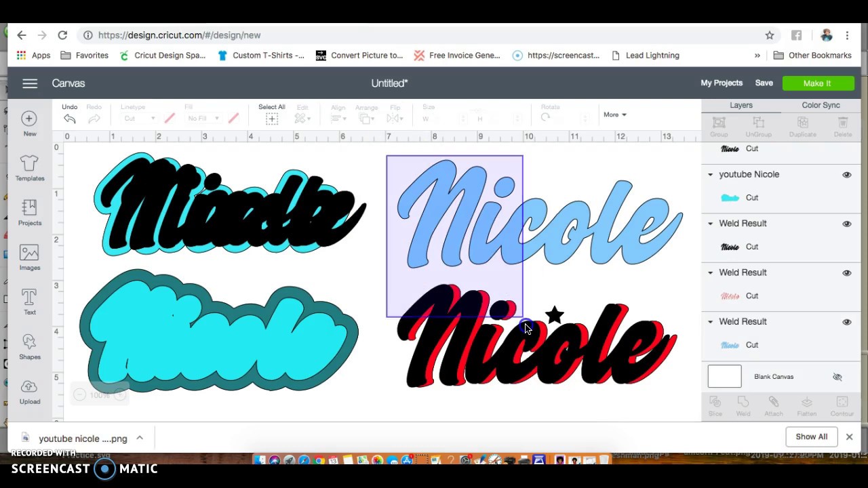This screenshot has width=868, height=488.
Task: Click the Linetype color swatch
Action: coord(170,119)
